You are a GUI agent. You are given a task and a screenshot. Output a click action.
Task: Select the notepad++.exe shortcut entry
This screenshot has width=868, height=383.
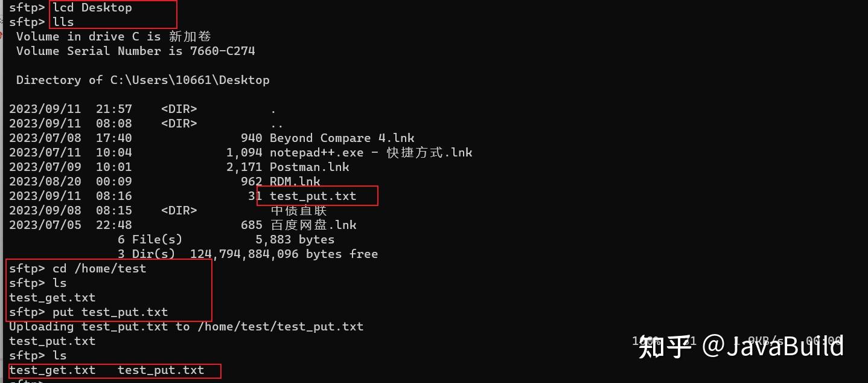tap(371, 153)
